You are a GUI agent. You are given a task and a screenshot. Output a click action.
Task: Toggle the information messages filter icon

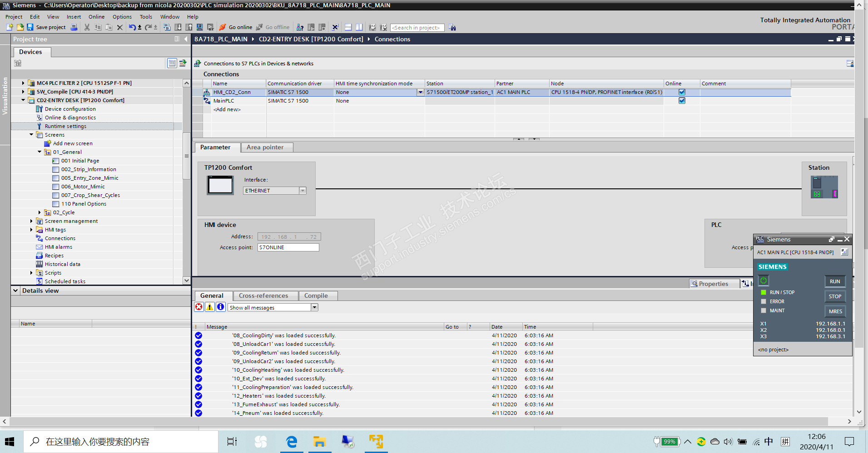point(221,307)
